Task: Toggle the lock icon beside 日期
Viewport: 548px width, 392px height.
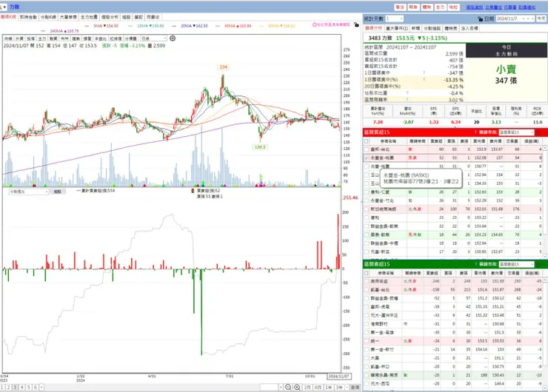Action: (480, 18)
